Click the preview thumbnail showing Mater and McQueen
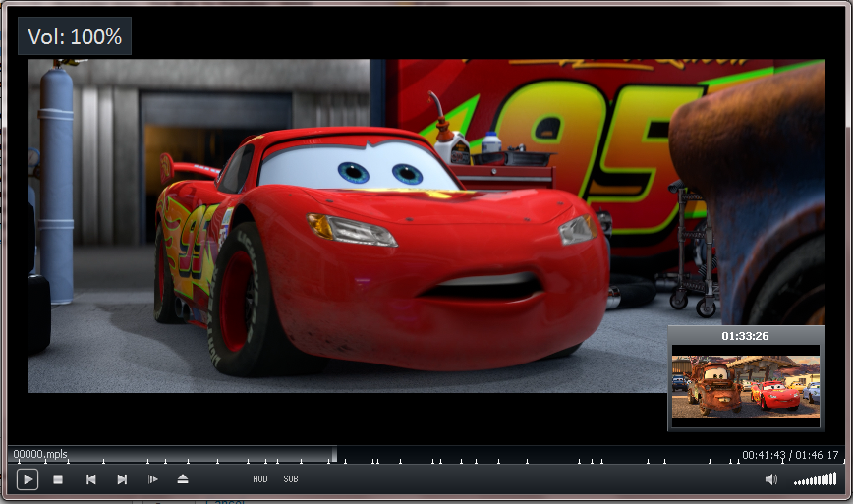853x504 pixels. pos(746,386)
